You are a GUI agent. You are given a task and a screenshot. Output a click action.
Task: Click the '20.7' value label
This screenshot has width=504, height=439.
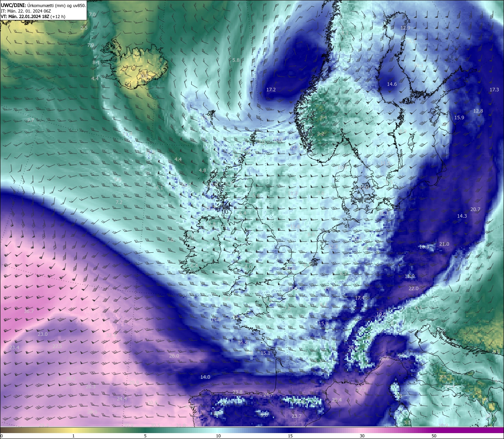point(475,209)
